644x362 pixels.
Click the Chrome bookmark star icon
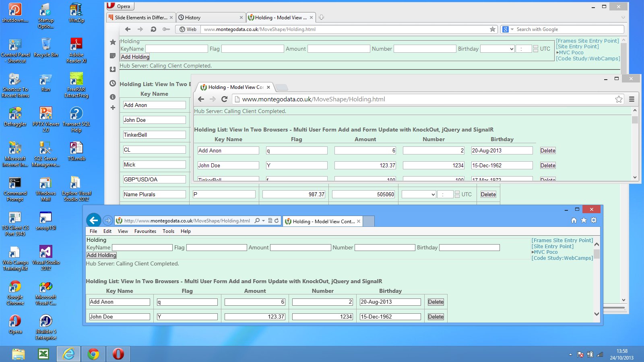pyautogui.click(x=619, y=99)
